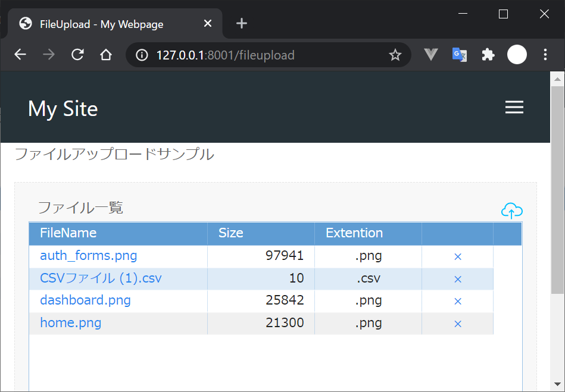Click the ファイル一覧 panel title
Image resolution: width=565 pixels, height=392 pixels.
[81, 208]
